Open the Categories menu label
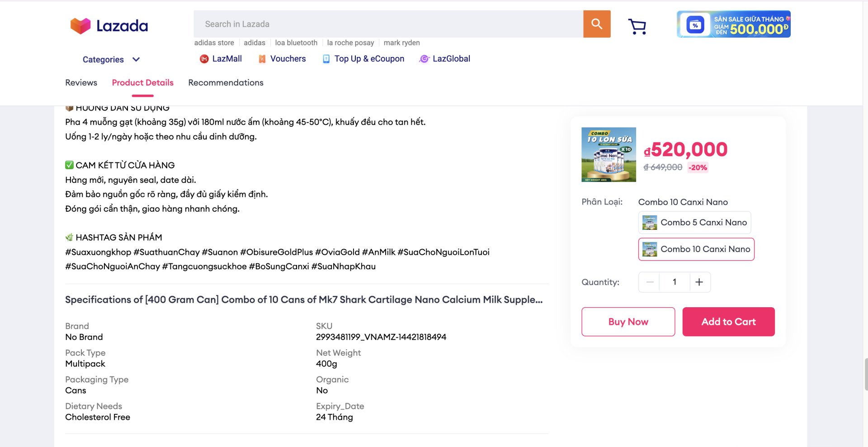 click(x=103, y=59)
